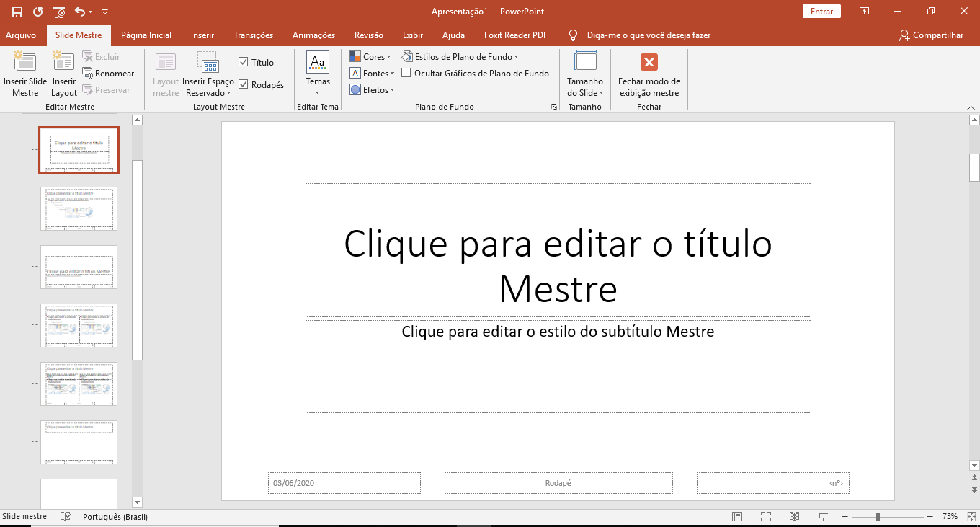Image resolution: width=980 pixels, height=527 pixels.
Task: Switch to the Inserir tab
Action: [x=202, y=35]
